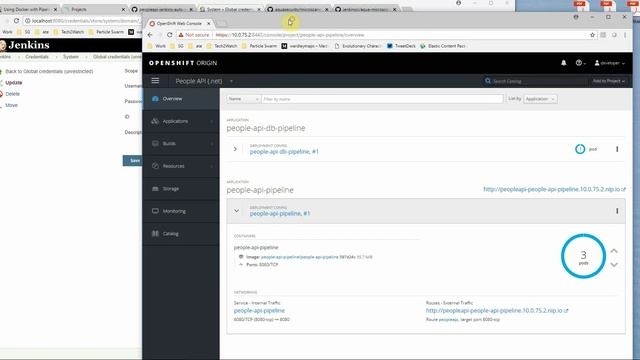The height and width of the screenshot is (360, 640).
Task: Open the Work bookmark folder in OpenShift window
Action: (x=157, y=46)
